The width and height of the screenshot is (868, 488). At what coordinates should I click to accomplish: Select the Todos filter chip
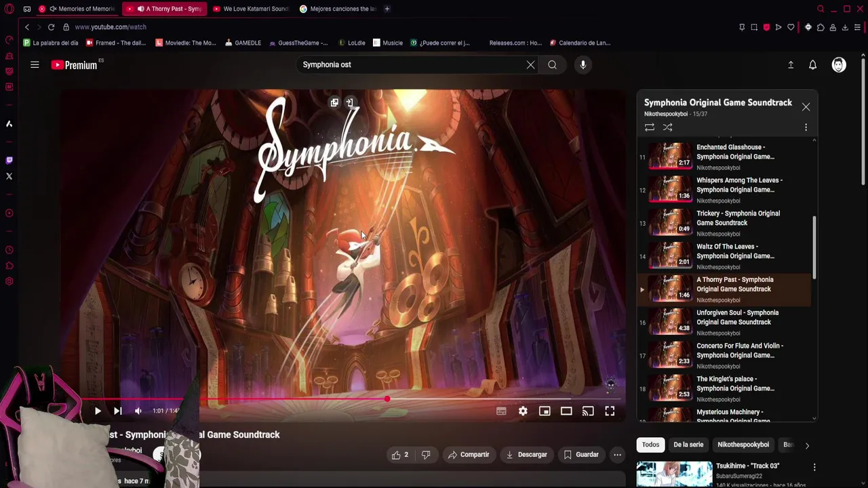(650, 445)
